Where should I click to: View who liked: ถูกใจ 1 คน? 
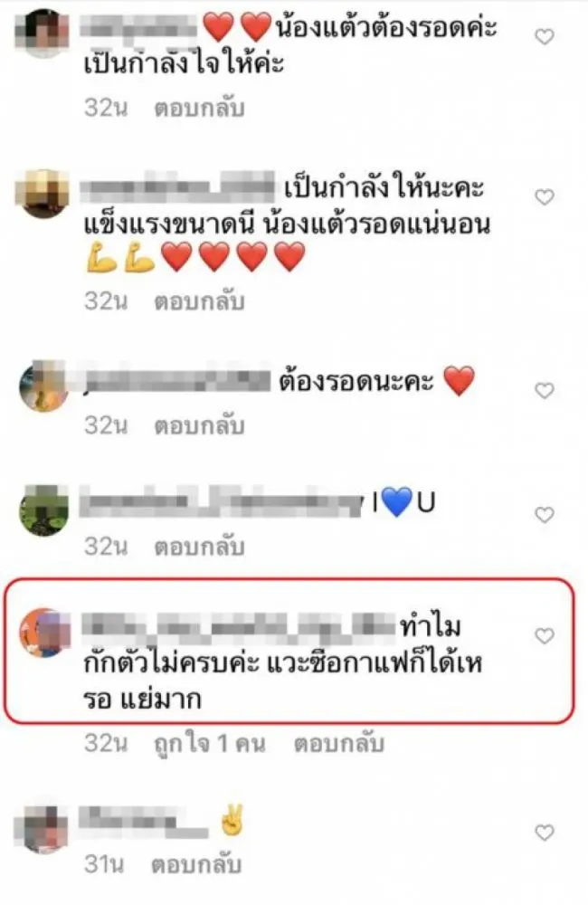210,743
